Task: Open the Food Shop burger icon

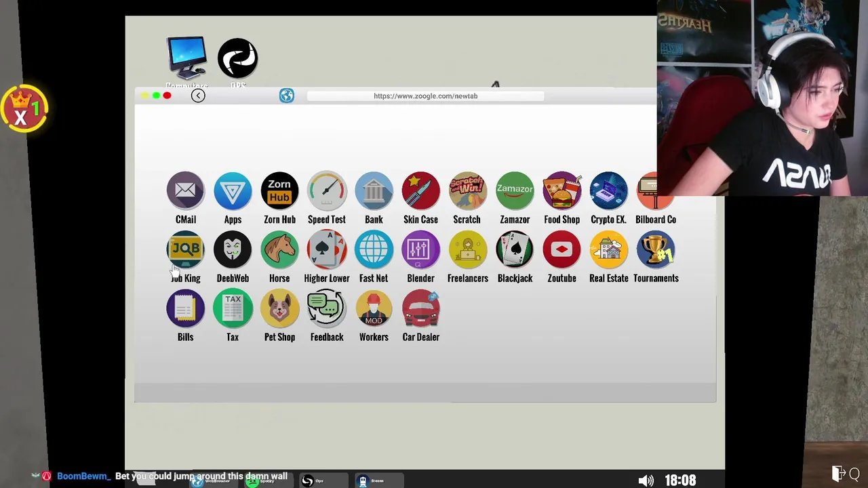Action: pos(561,190)
